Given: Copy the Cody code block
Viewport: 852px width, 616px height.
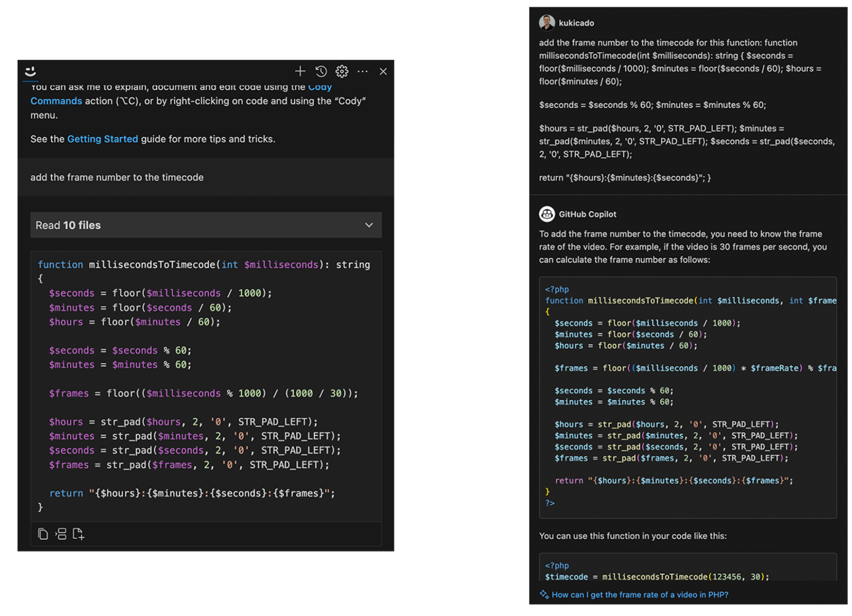Looking at the screenshot, I should (43, 534).
